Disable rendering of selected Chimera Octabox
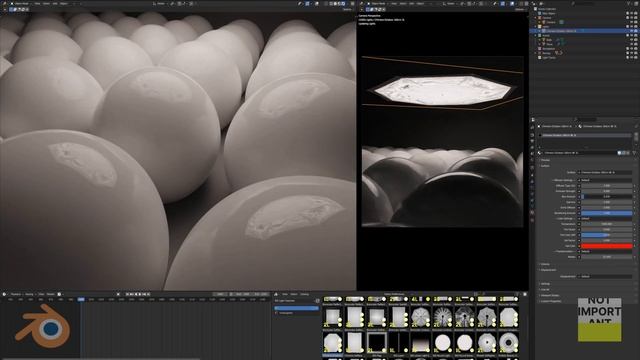Viewport: 640px width, 360px height. click(636, 31)
